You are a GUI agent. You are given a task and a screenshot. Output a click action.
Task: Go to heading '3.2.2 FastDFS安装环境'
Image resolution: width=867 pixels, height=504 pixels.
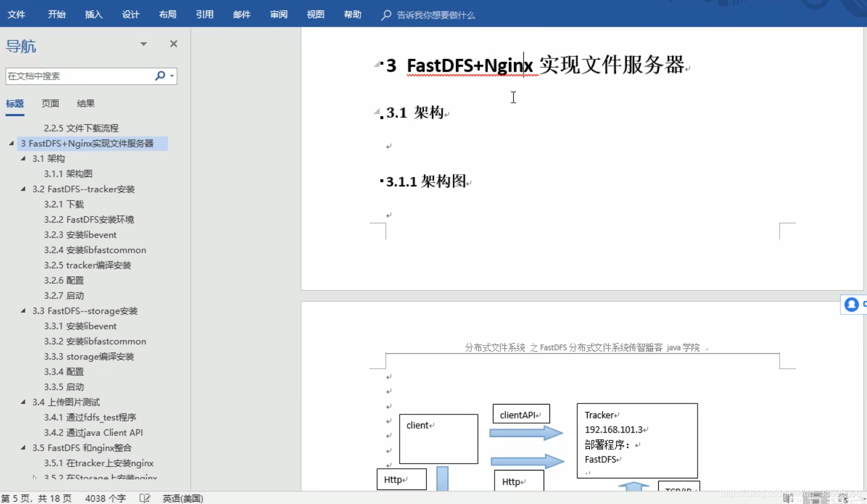point(88,220)
